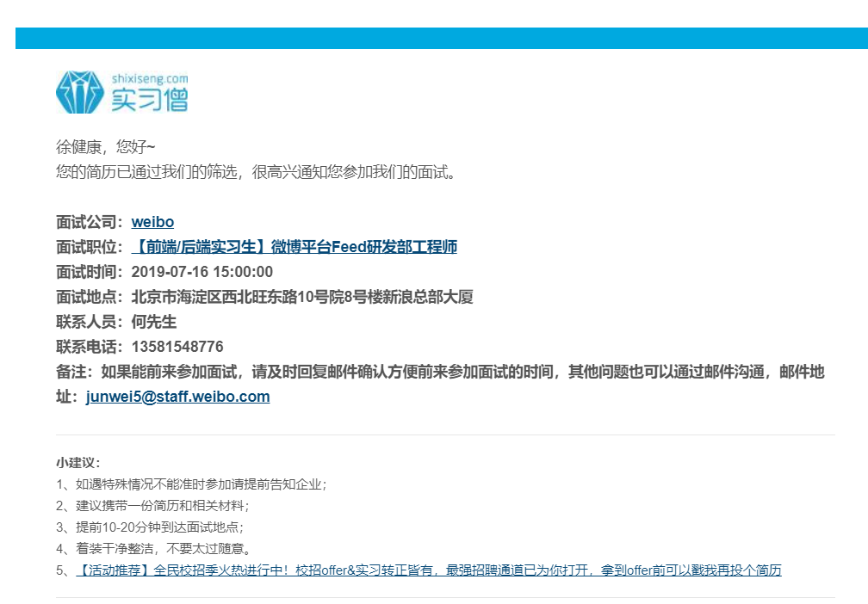Click the line 您的简历已通过我们的筛选
868x604 pixels.
(x=256, y=172)
